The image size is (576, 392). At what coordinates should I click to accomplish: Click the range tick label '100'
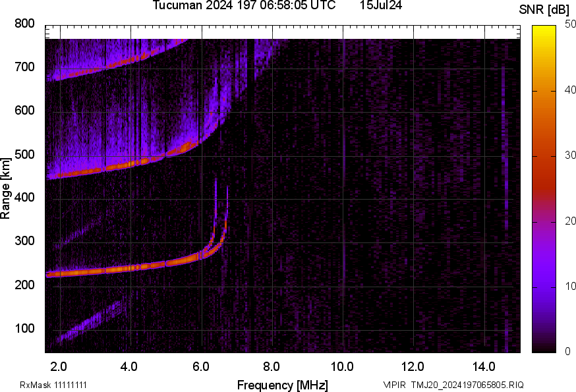[x=24, y=329]
